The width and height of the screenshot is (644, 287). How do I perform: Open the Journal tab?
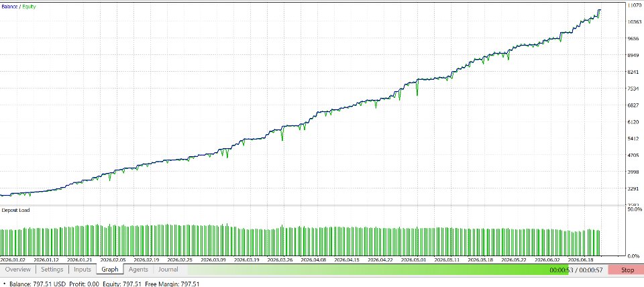168,270
